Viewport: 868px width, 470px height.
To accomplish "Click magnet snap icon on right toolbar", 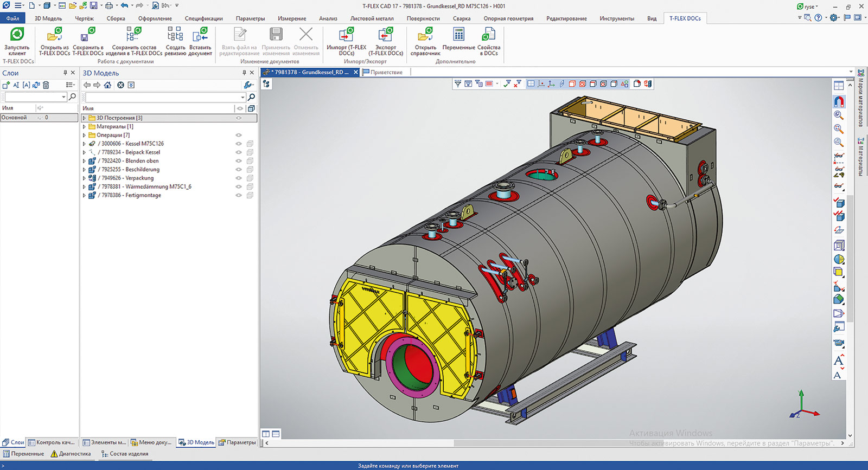I will [839, 102].
